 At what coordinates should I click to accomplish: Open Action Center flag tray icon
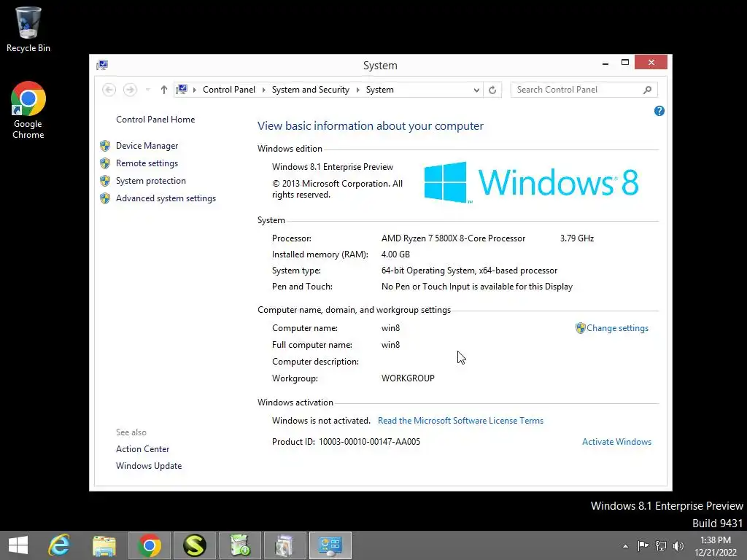pos(643,545)
